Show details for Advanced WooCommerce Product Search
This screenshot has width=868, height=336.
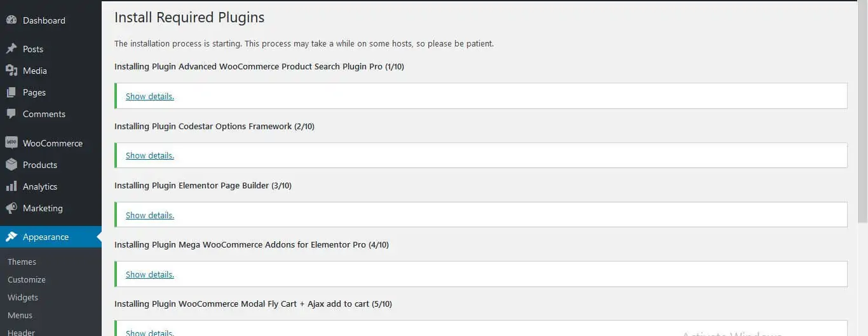pyautogui.click(x=150, y=96)
